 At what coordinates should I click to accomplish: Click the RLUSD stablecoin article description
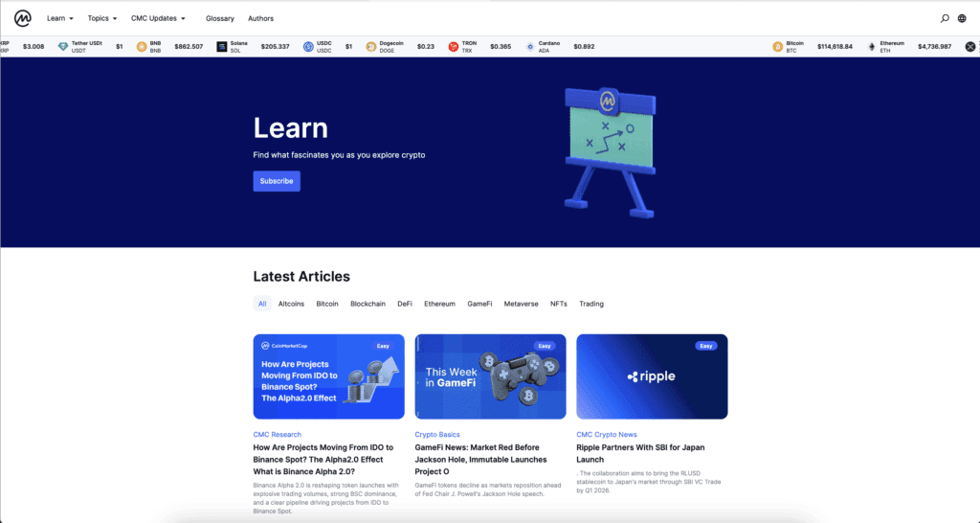pyautogui.click(x=648, y=482)
